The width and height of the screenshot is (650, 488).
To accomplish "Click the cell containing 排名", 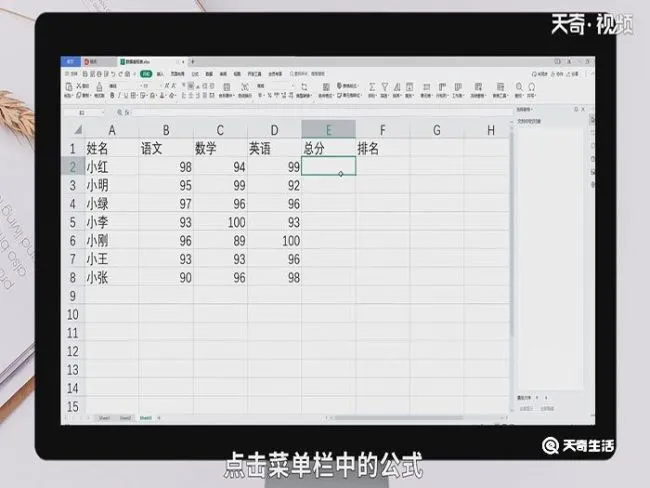I will pyautogui.click(x=383, y=148).
